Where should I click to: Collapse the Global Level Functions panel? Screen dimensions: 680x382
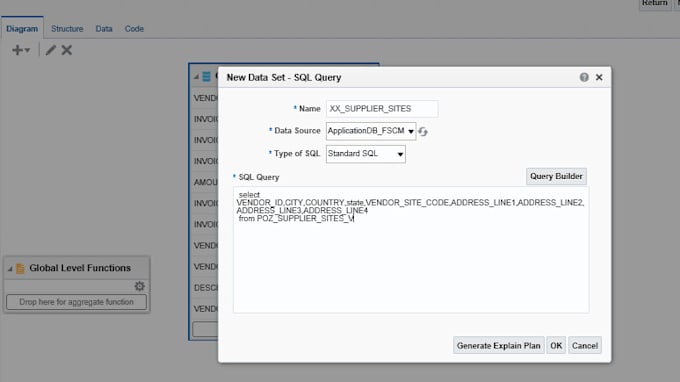(10, 269)
